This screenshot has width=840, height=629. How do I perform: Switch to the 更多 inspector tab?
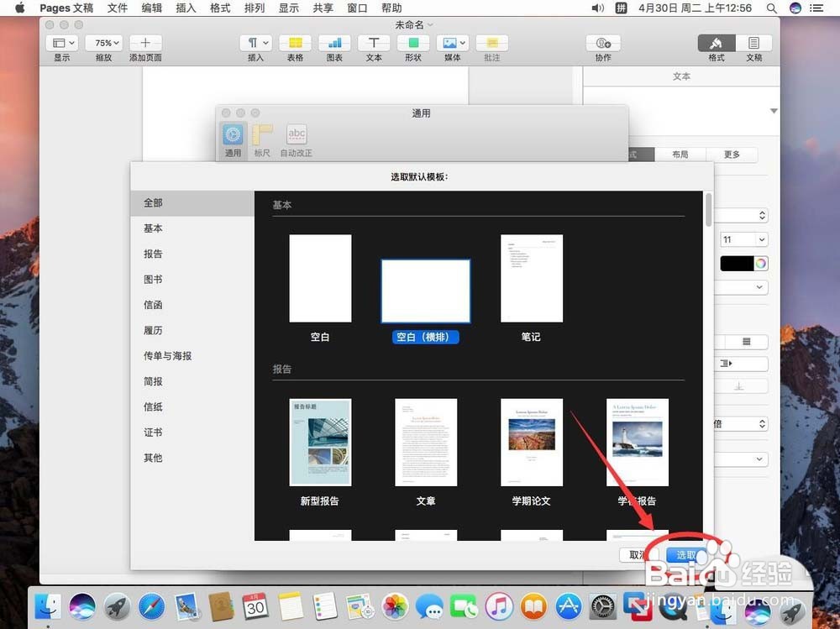(x=732, y=155)
